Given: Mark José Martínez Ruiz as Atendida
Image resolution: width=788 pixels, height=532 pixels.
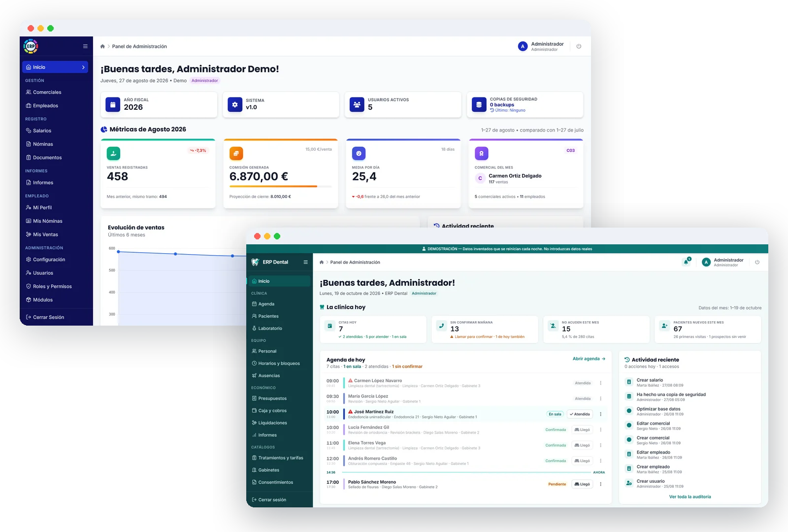Looking at the screenshot, I should click(580, 414).
